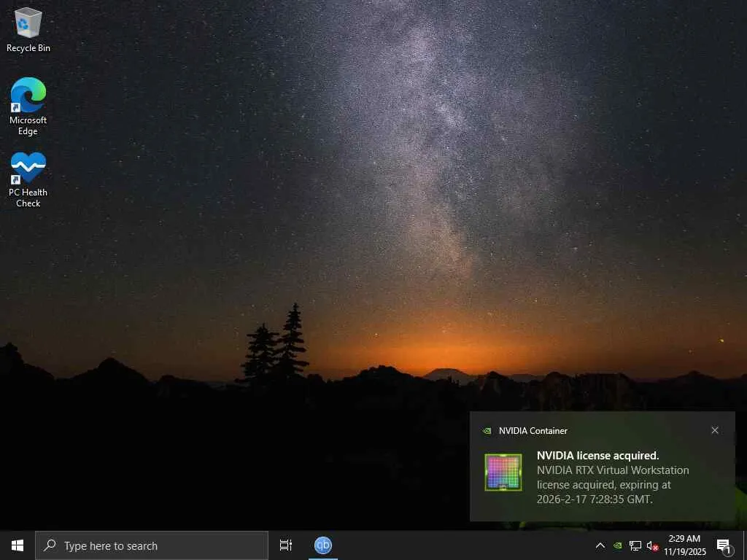This screenshot has width=747, height=560.
Task: Click the NVIDIA license acquired heading
Action: click(598, 456)
